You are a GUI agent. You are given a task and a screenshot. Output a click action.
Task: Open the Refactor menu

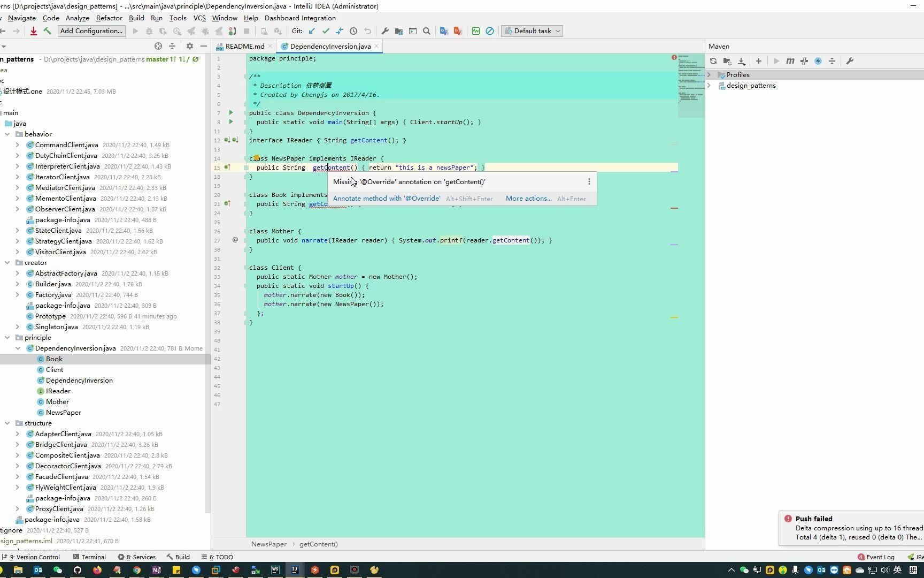coord(109,18)
